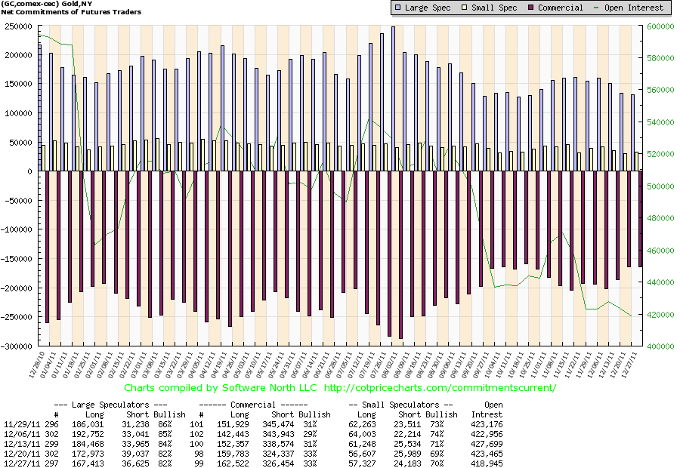Image resolution: width=680 pixels, height=468 pixels.
Task: Click open interest value 427,699
Action: (x=487, y=444)
